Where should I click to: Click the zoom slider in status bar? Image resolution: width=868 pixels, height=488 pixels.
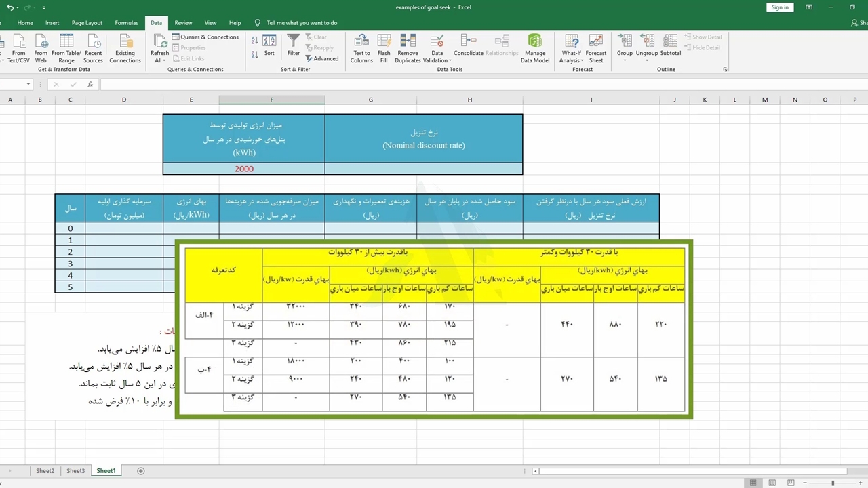[833, 483]
